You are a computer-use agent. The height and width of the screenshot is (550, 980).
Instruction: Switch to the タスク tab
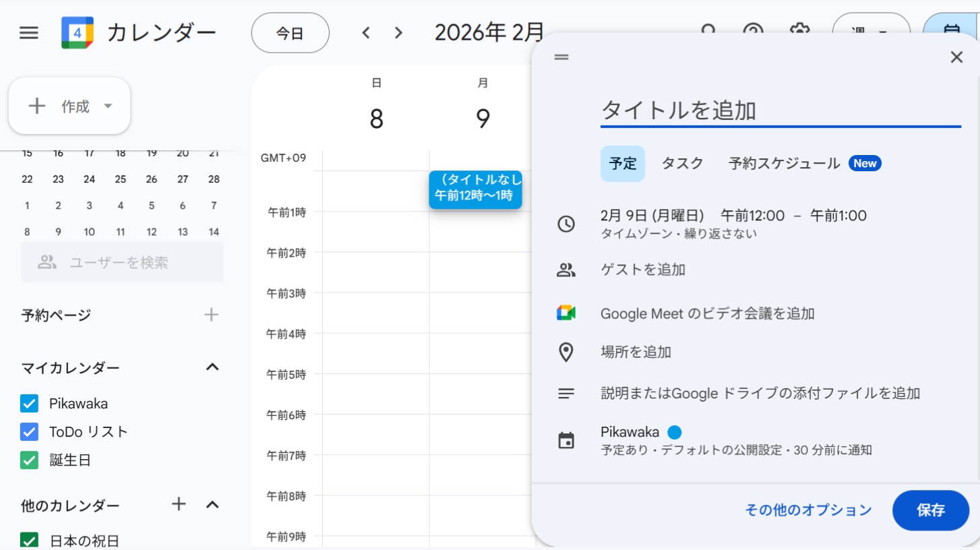[682, 163]
